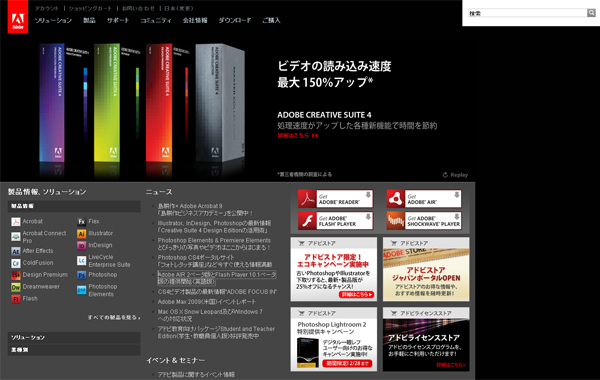The width and height of the screenshot is (600, 380).
Task: Open Photoshop Elements & Premiere Elements news
Action: tap(214, 244)
